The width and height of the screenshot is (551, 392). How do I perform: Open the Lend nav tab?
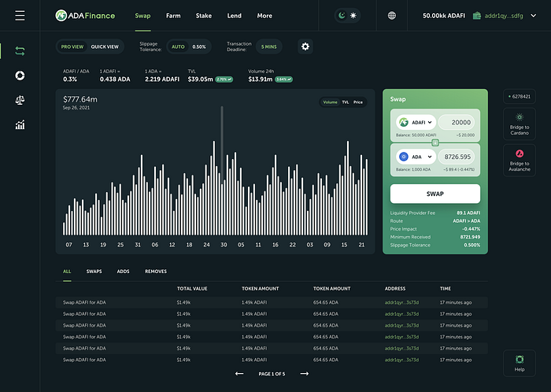click(x=235, y=16)
